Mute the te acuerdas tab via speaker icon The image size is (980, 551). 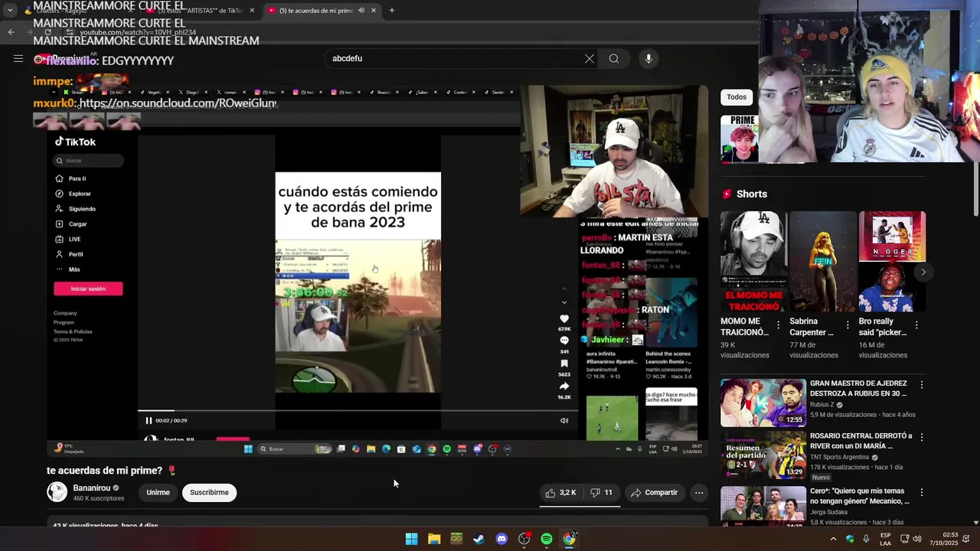(361, 11)
